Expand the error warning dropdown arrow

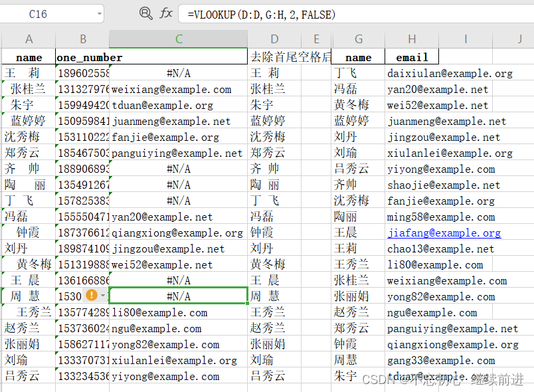coord(103,295)
